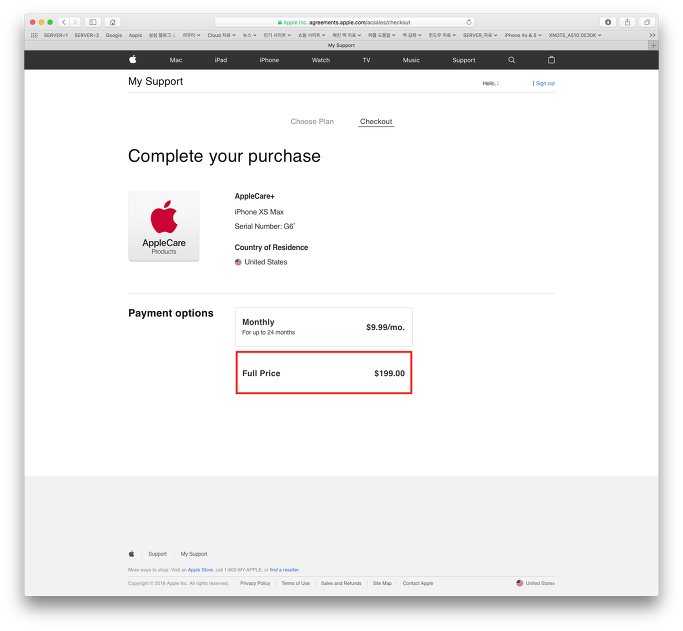Click the find a reseller link
Viewport: 683px width, 631px height.
[284, 570]
